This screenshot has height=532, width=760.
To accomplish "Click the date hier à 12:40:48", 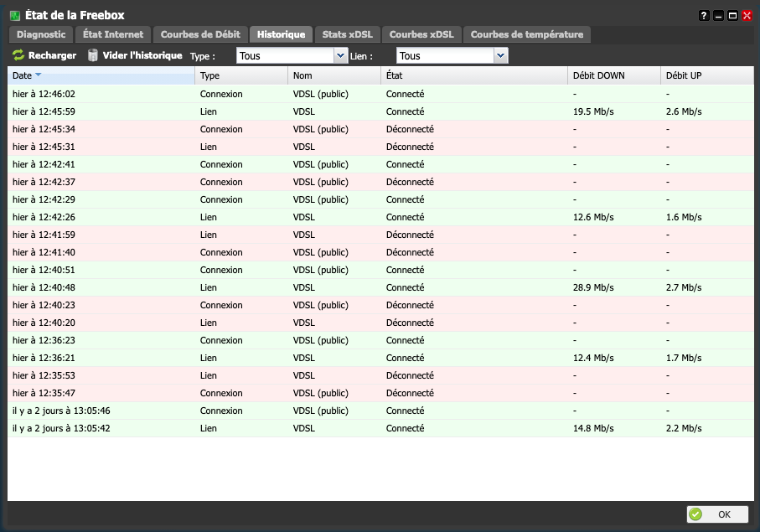I will point(44,287).
